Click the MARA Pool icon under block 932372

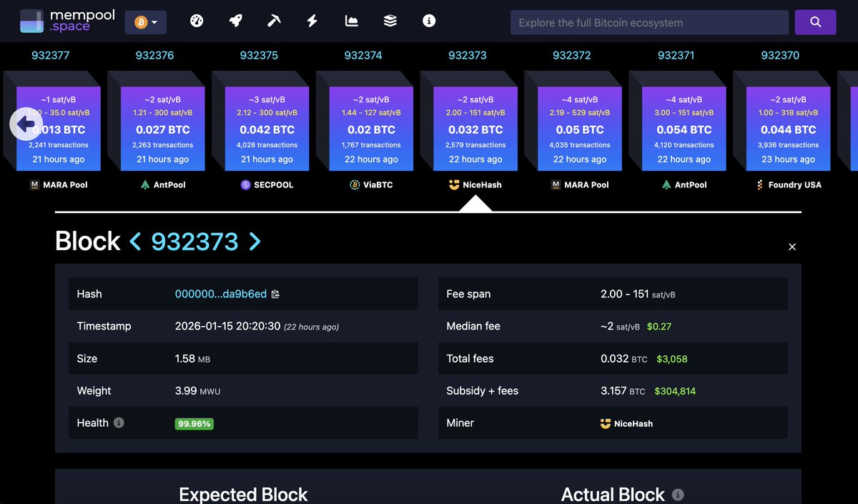click(556, 184)
